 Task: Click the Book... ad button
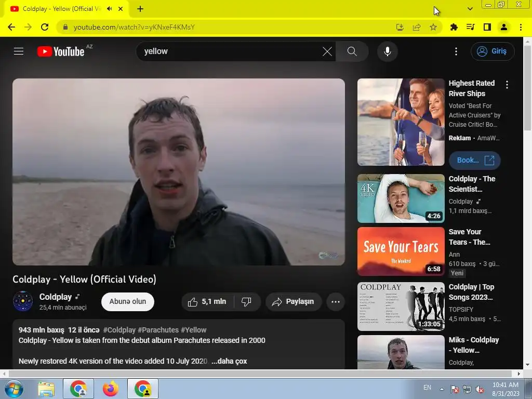475,160
